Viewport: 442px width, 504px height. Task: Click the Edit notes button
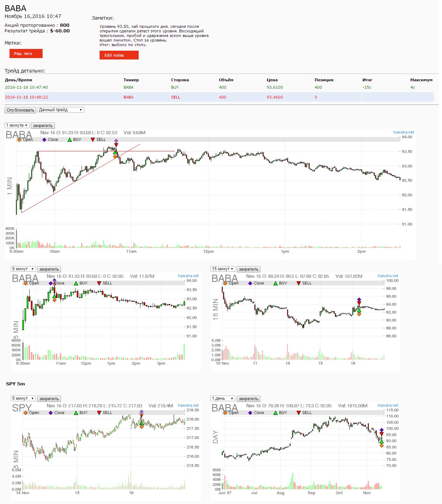(x=119, y=55)
